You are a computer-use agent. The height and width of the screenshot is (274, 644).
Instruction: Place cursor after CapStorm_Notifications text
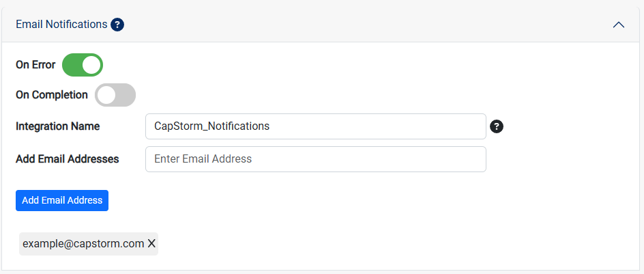(x=271, y=126)
